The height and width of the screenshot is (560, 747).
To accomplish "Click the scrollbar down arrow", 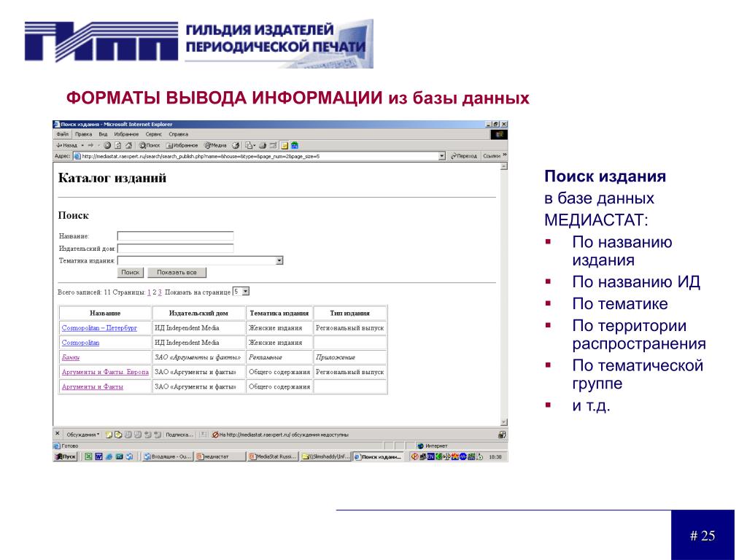I will tap(504, 422).
